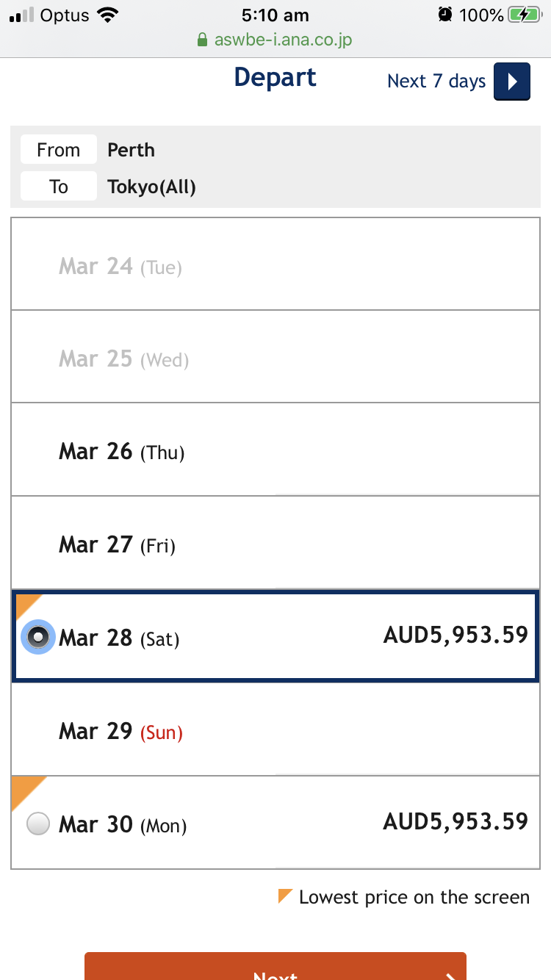Screen dimensions: 551x980
Task: Tap the orange Next button
Action: point(275,966)
